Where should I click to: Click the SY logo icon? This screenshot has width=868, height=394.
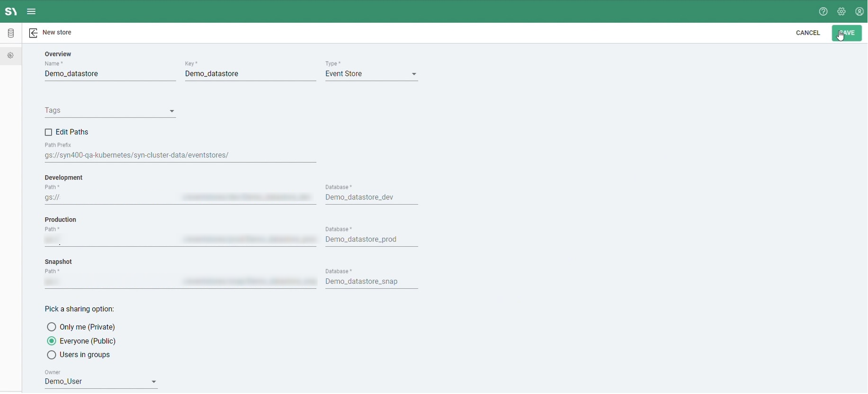(11, 12)
